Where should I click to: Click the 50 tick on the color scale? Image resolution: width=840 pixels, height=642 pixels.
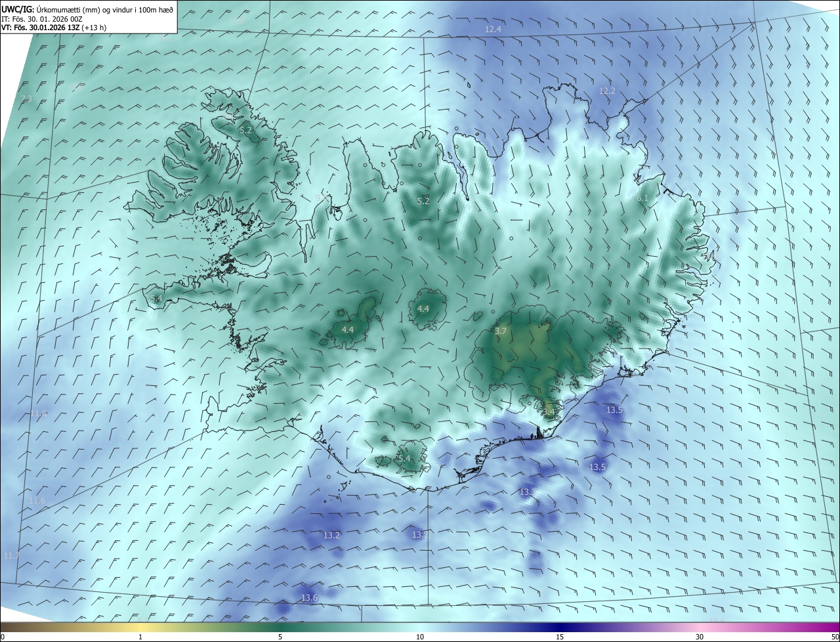pos(835,637)
